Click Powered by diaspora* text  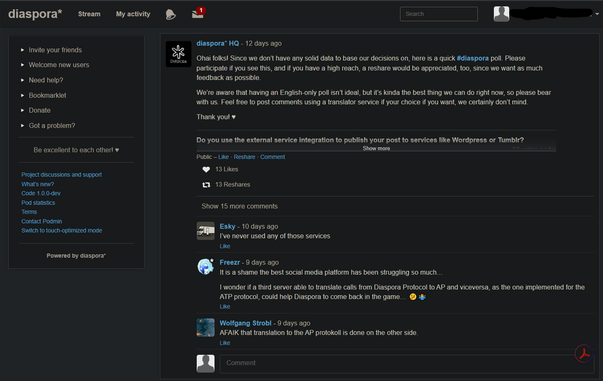(x=76, y=256)
